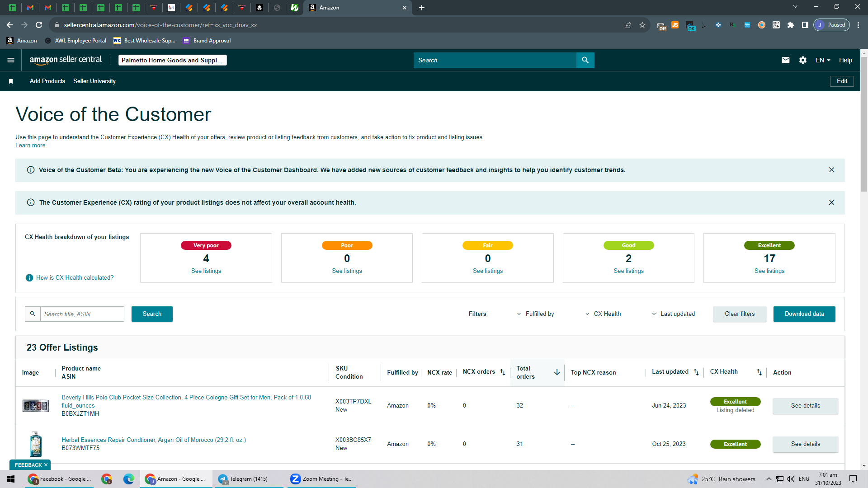Focus the Seller Central header Search field
Viewport: 868px width, 488px height.
[x=495, y=60]
